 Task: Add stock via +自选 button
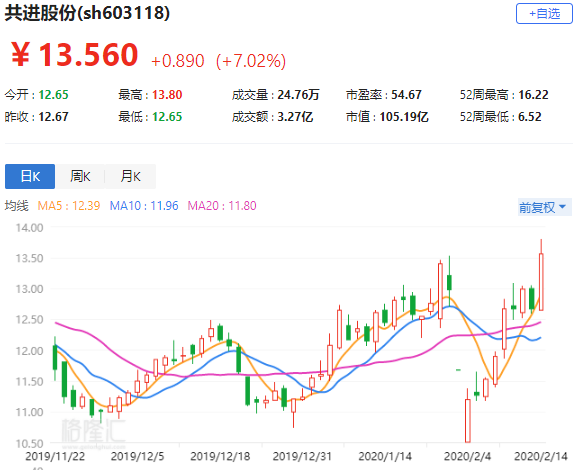pos(544,14)
